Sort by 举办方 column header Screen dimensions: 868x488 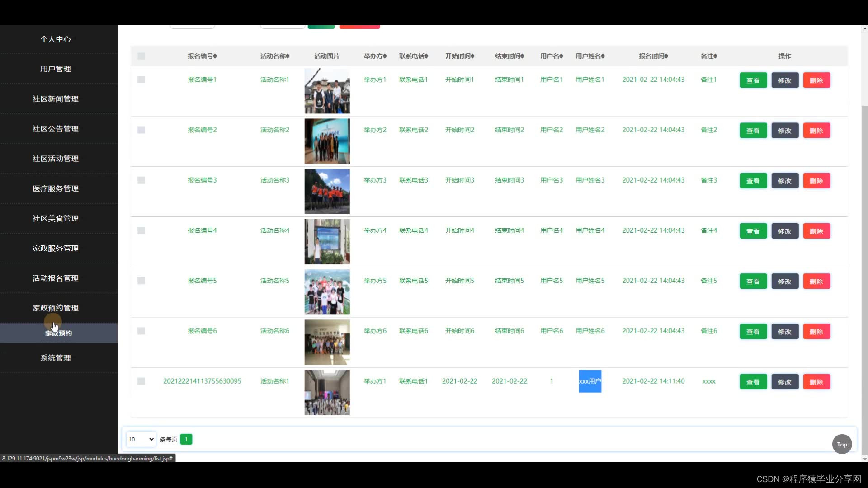tap(375, 56)
